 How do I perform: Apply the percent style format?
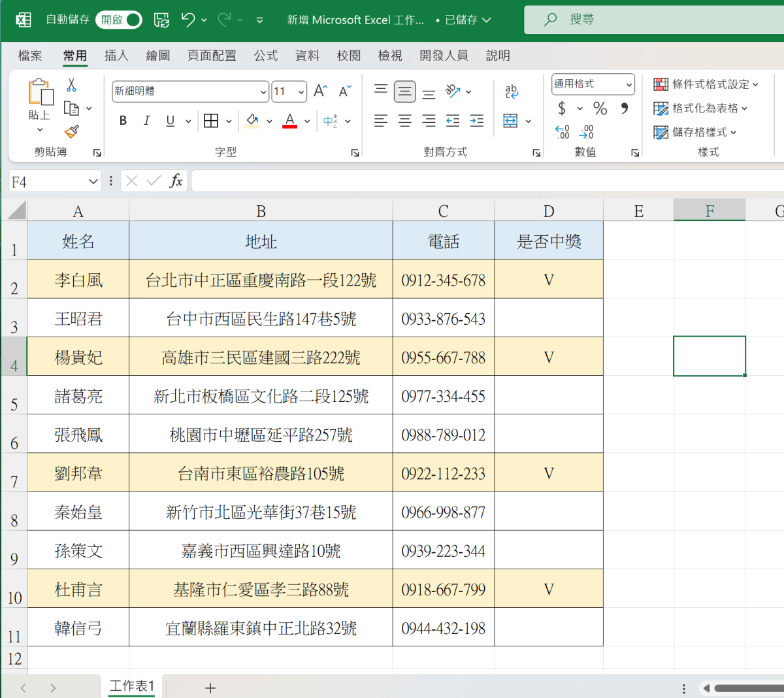click(600, 108)
